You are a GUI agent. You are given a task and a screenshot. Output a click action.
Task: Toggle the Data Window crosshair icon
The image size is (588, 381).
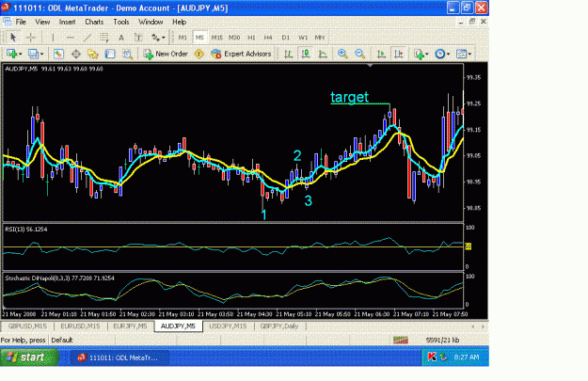click(x=76, y=54)
